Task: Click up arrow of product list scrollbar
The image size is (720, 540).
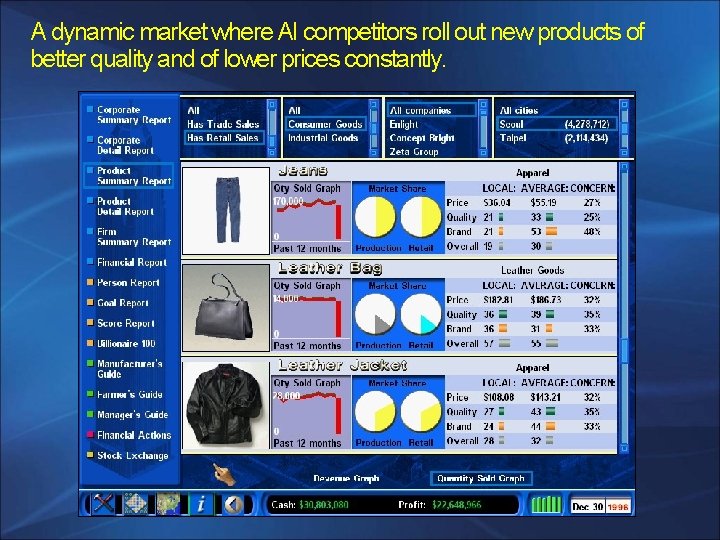Action: [624, 168]
